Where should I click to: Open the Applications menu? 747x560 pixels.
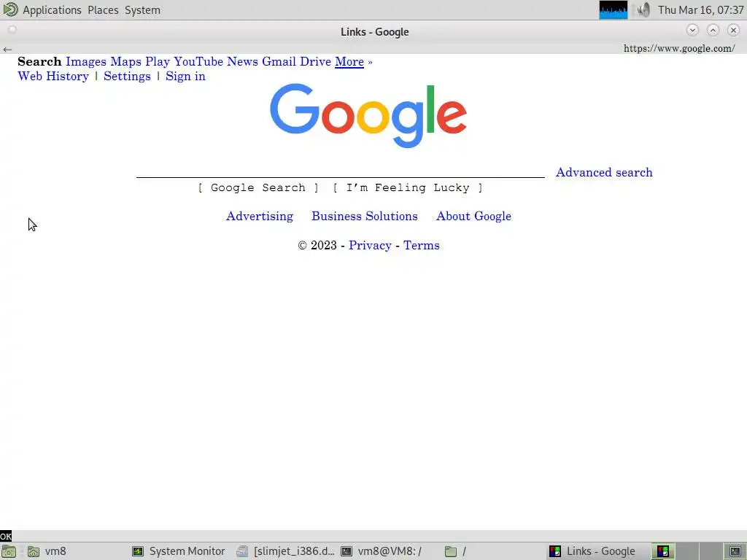pos(52,10)
